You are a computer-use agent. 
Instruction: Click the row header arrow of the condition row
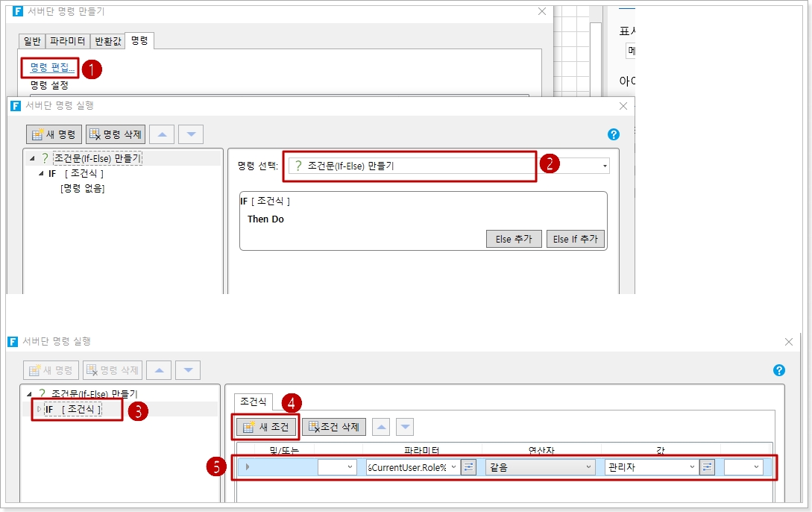click(x=248, y=467)
